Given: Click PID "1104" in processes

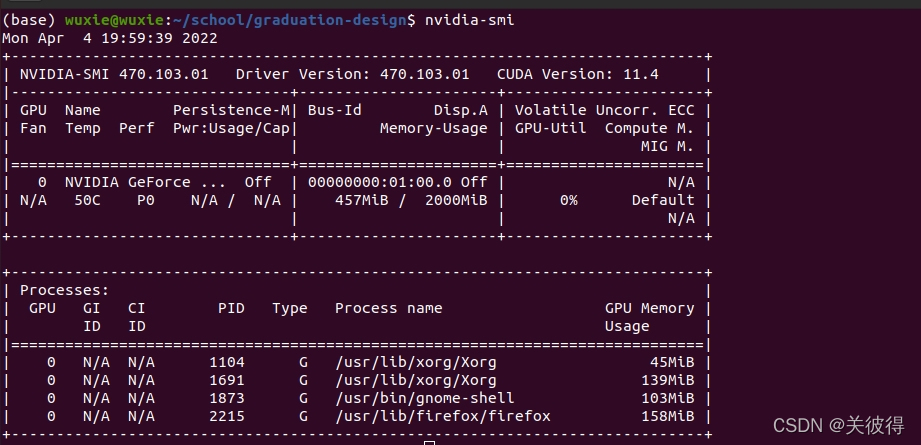Looking at the screenshot, I should [x=227, y=362].
